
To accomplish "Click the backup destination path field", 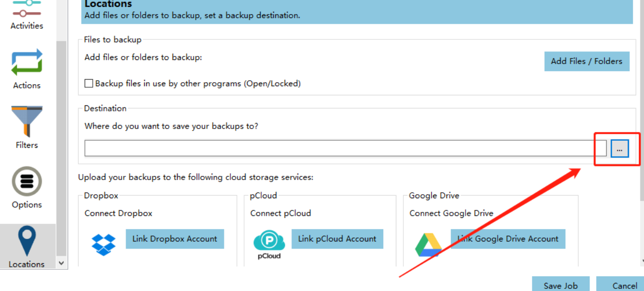I will point(345,148).
